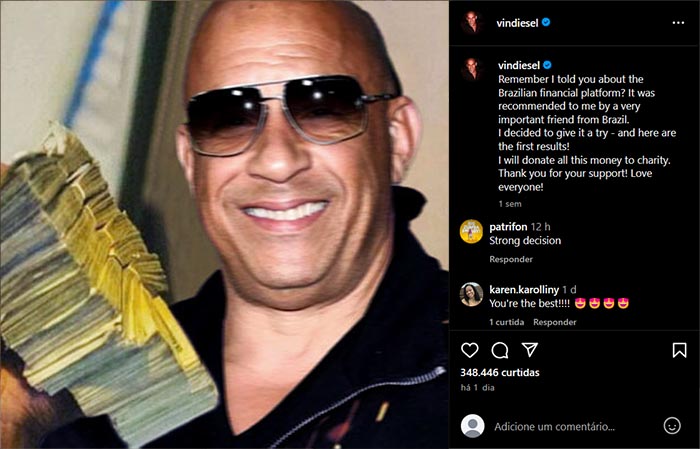The height and width of the screenshot is (449, 700).
Task: Click the verified badge beside header username
Action: pos(546,22)
